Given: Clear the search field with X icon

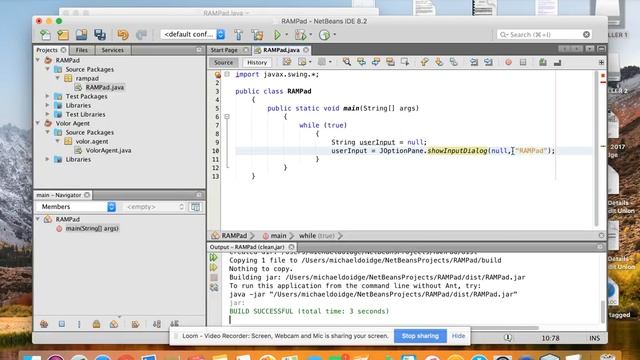Looking at the screenshot, I should coord(587,35).
